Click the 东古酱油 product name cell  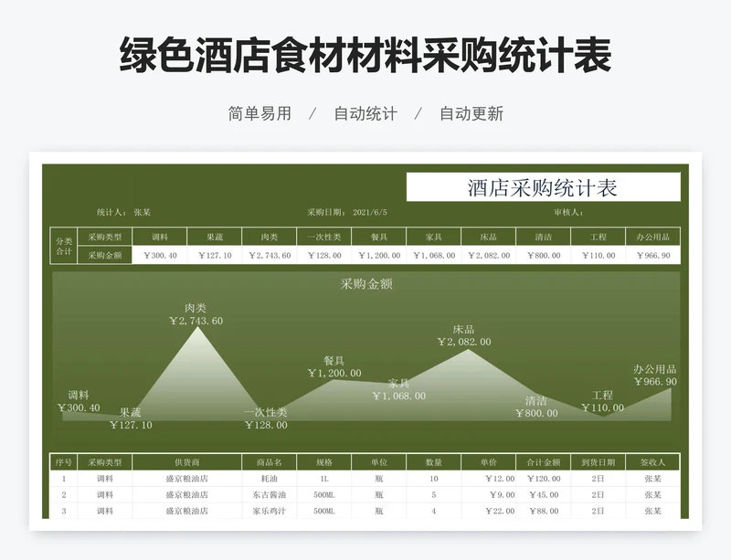[270, 495]
